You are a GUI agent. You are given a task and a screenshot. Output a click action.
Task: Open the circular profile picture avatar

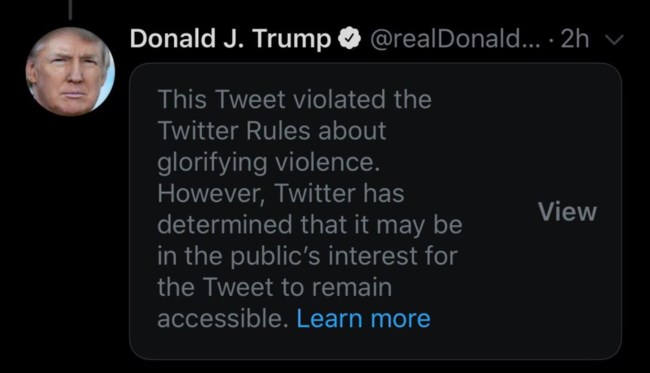point(70,72)
